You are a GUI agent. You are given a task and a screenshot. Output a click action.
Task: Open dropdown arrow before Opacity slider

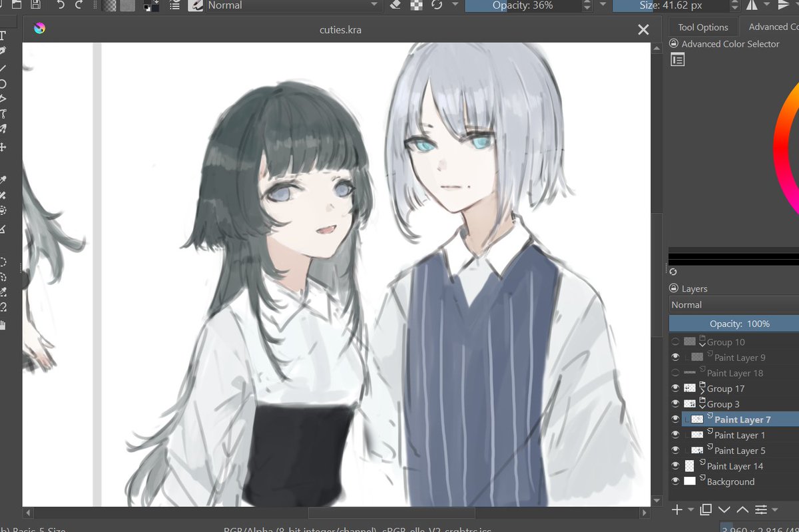[455, 5]
